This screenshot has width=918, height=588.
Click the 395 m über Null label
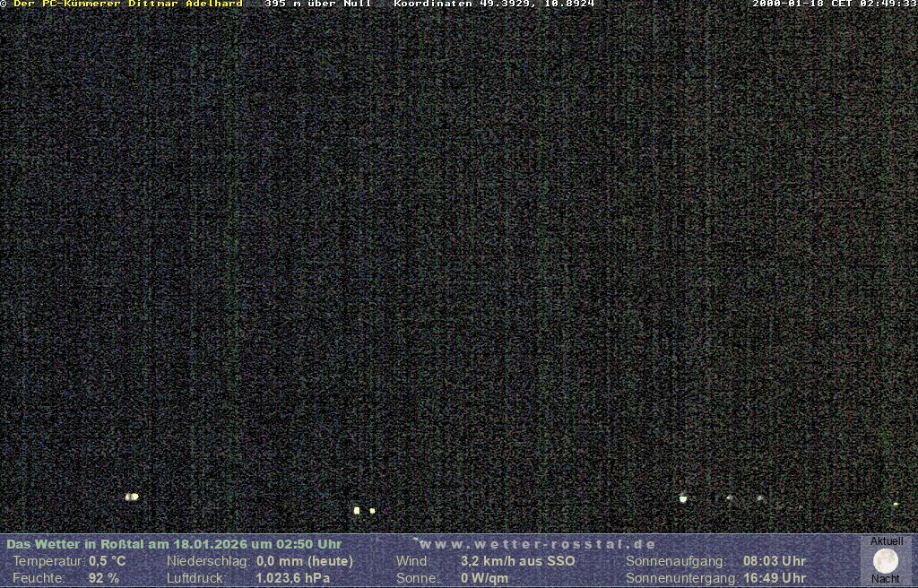click(x=317, y=4)
